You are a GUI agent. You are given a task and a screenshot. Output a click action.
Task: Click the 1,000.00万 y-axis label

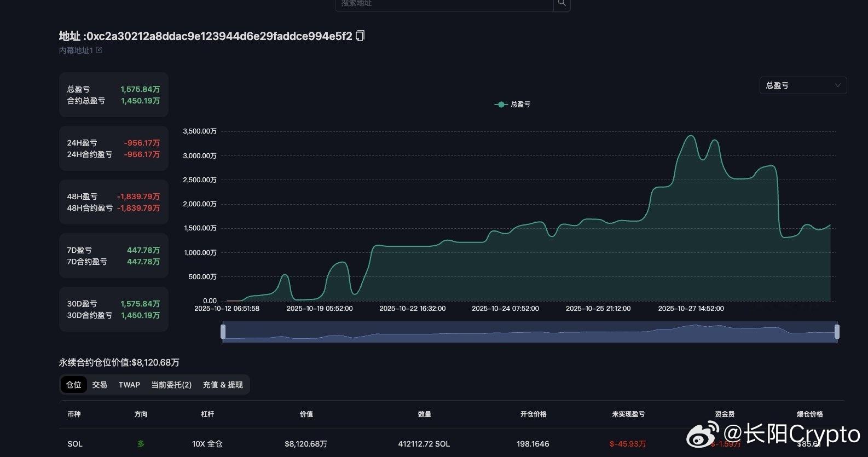(x=200, y=252)
